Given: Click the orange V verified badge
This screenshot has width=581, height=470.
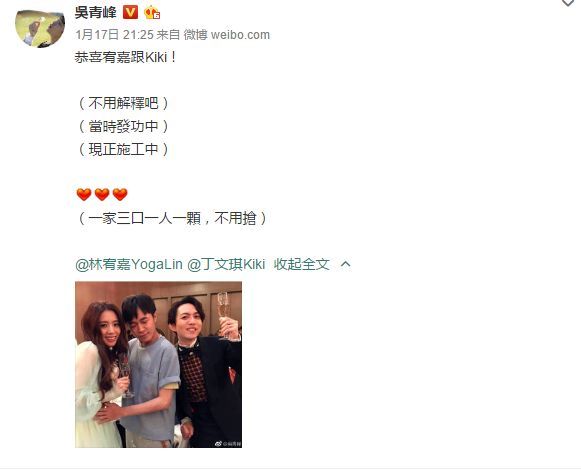Looking at the screenshot, I should click(x=130, y=13).
